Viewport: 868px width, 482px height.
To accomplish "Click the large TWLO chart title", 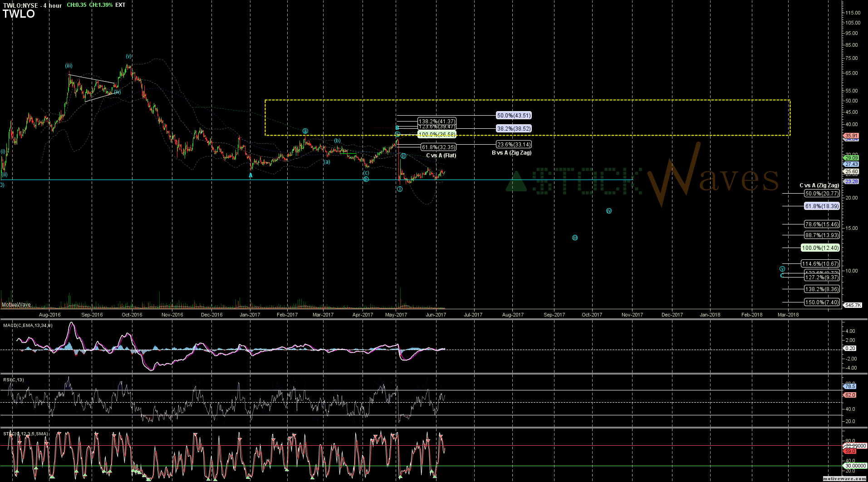I will click(x=19, y=14).
